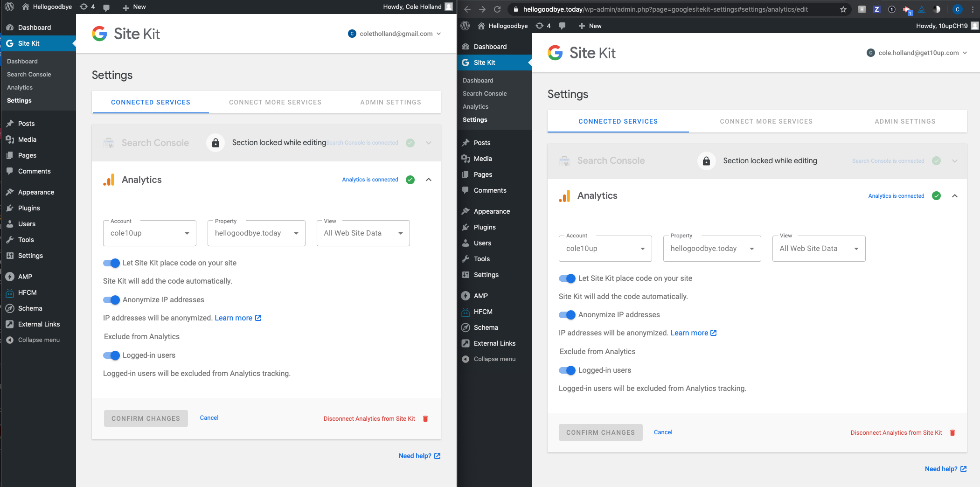980x487 pixels.
Task: Click browser address bar URL
Action: [x=665, y=9]
